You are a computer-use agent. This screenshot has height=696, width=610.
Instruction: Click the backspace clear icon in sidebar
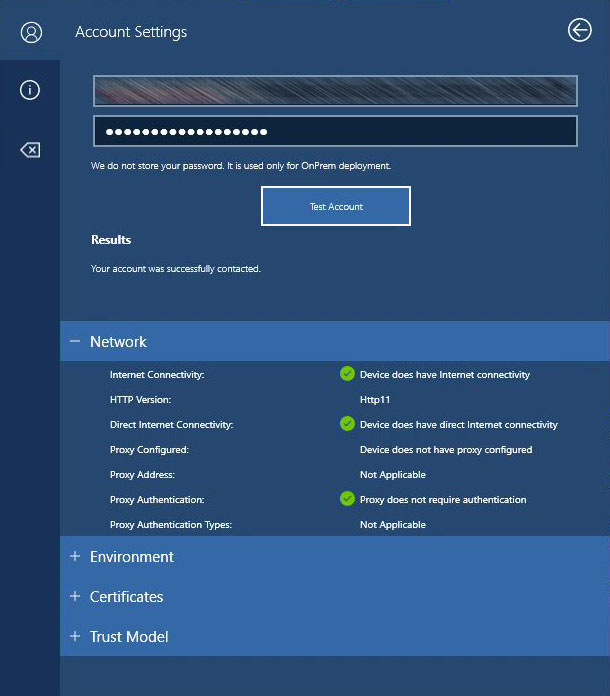coord(30,150)
